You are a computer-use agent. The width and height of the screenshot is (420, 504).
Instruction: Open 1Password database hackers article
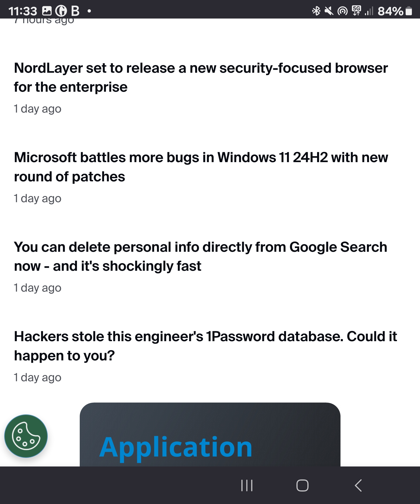(206, 346)
